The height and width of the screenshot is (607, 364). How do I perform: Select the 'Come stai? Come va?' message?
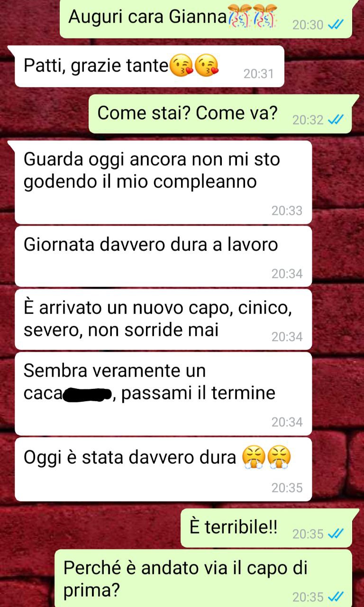coord(220,114)
